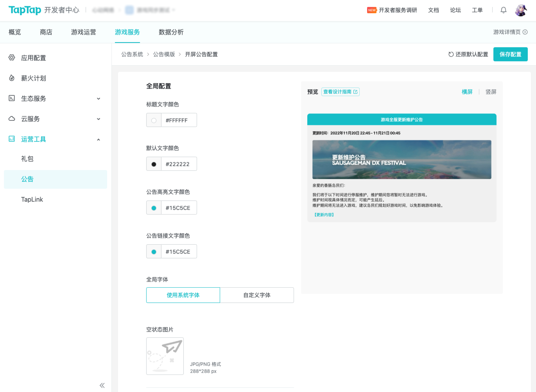Open the 标题文字颜色 white swatch
This screenshot has height=392, width=536.
point(154,120)
